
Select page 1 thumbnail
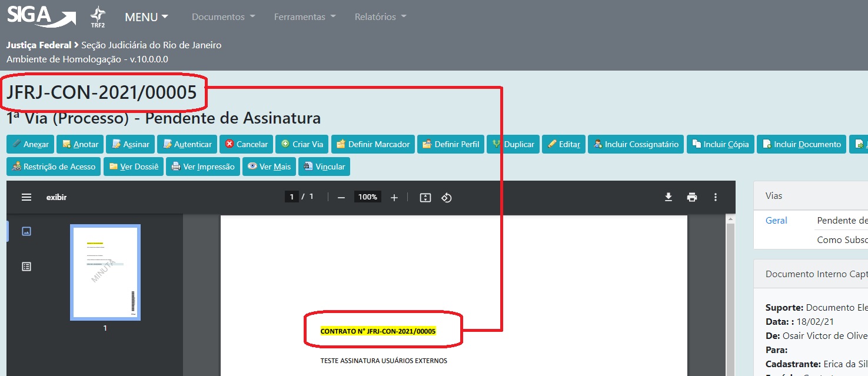coord(105,272)
